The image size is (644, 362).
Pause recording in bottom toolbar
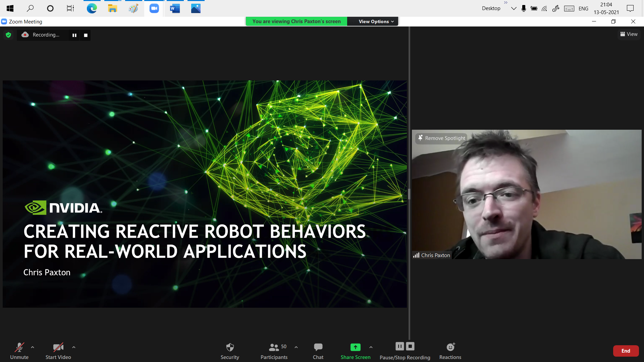tap(400, 346)
